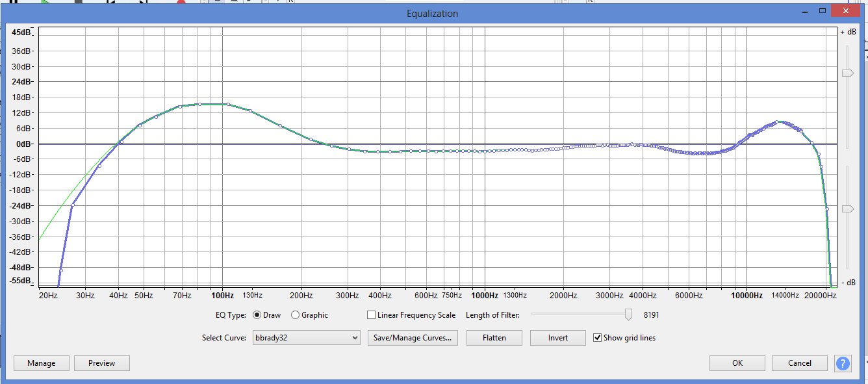The height and width of the screenshot is (384, 868).
Task: Click the upper + dB range slider thumb
Action: tap(847, 73)
